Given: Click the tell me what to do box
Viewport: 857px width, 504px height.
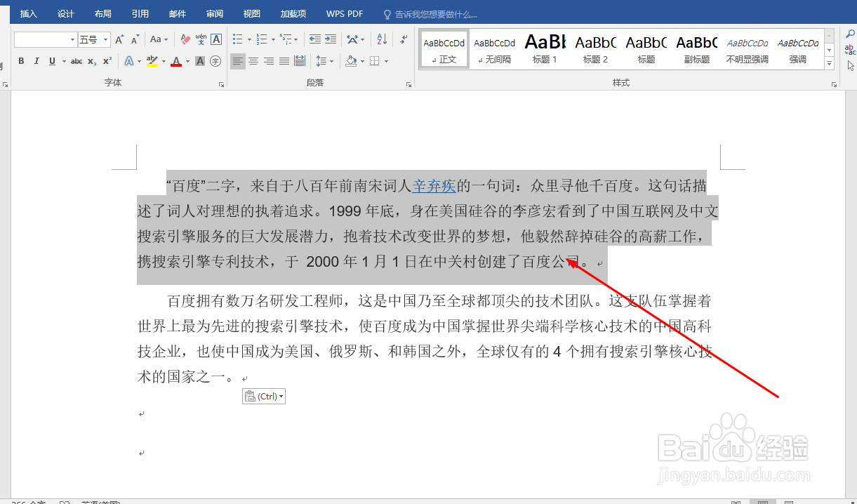Looking at the screenshot, I should click(430, 14).
